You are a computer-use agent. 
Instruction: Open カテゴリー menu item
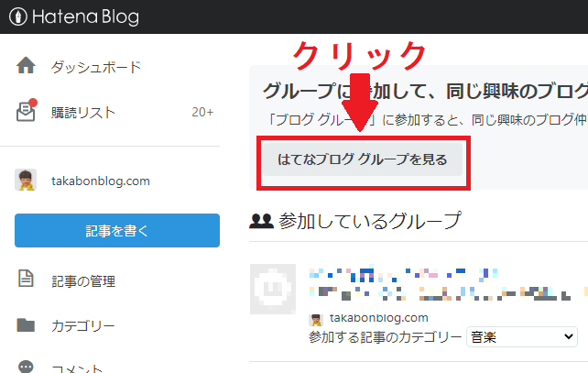coord(82,325)
